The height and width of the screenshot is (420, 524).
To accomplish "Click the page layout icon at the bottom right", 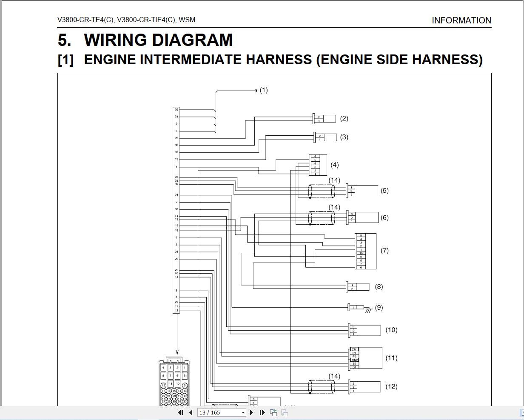I will [x=522, y=412].
